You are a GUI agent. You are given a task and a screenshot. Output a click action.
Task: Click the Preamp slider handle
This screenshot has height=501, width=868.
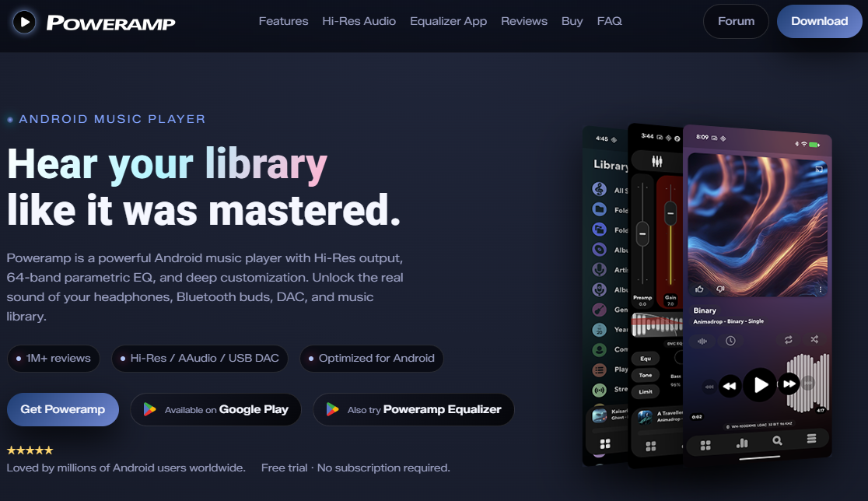[642, 233]
